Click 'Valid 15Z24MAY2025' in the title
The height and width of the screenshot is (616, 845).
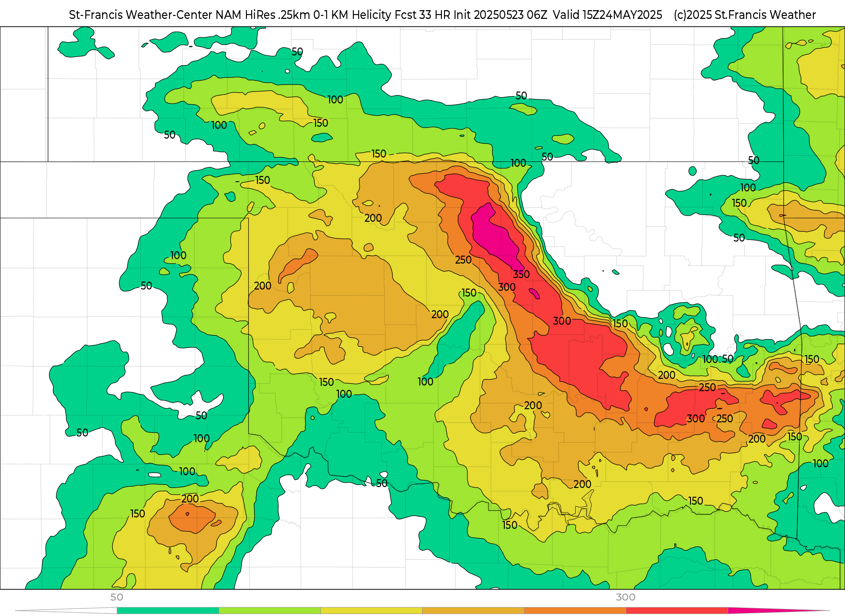pos(607,15)
